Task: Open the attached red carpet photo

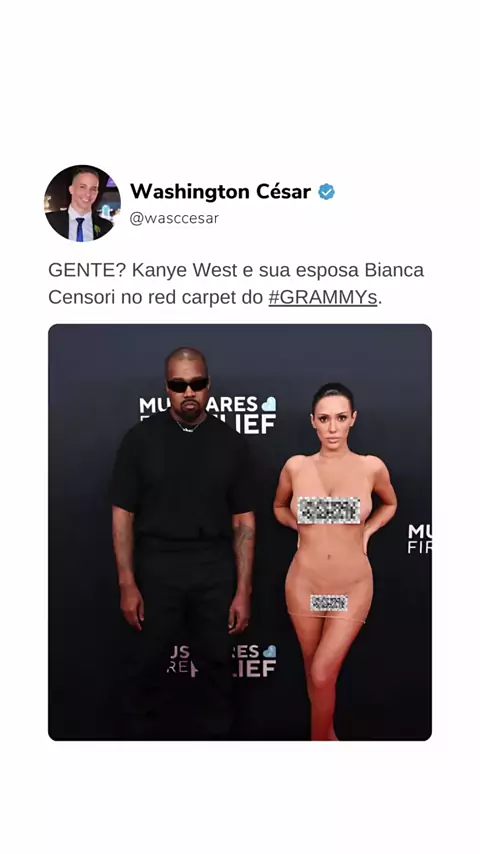Action: pyautogui.click(x=240, y=532)
